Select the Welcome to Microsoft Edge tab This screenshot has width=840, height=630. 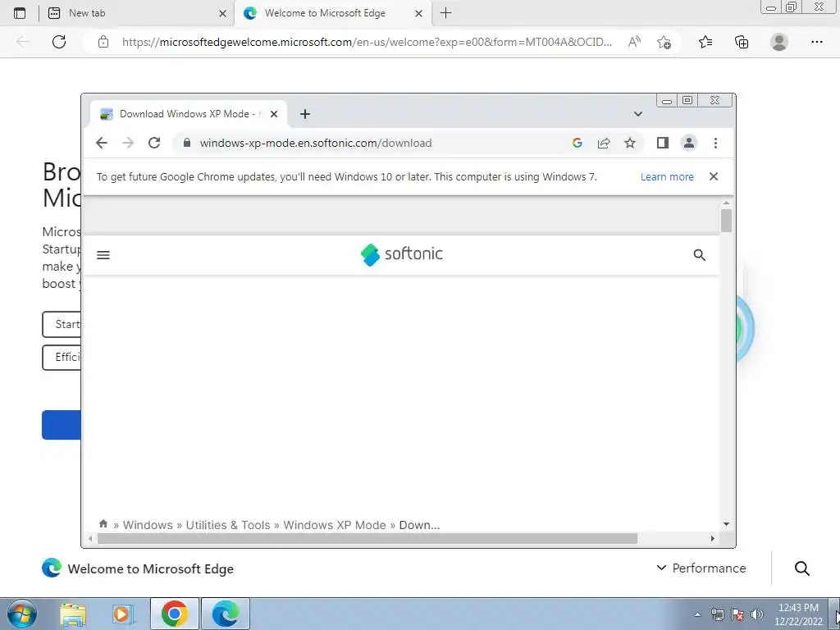[x=331, y=13]
